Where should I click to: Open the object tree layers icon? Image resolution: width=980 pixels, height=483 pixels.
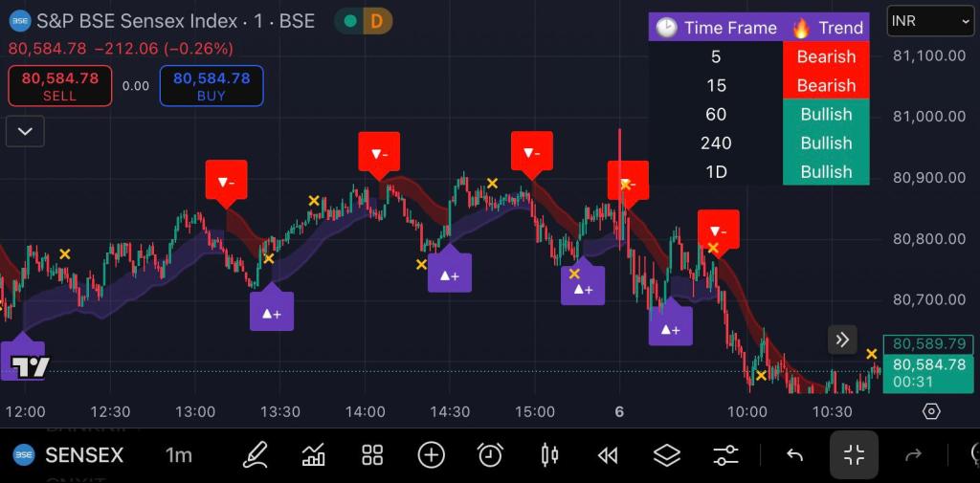tap(667, 455)
